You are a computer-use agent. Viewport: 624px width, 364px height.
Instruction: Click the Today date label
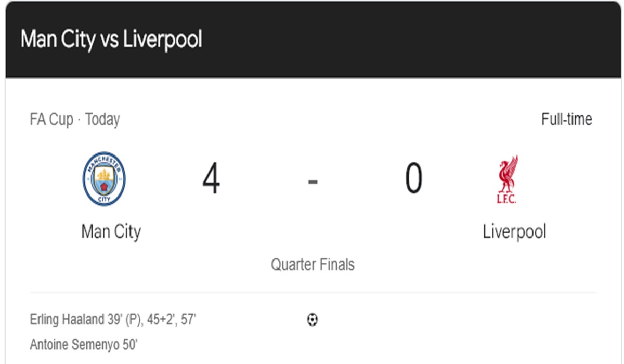coord(102,120)
